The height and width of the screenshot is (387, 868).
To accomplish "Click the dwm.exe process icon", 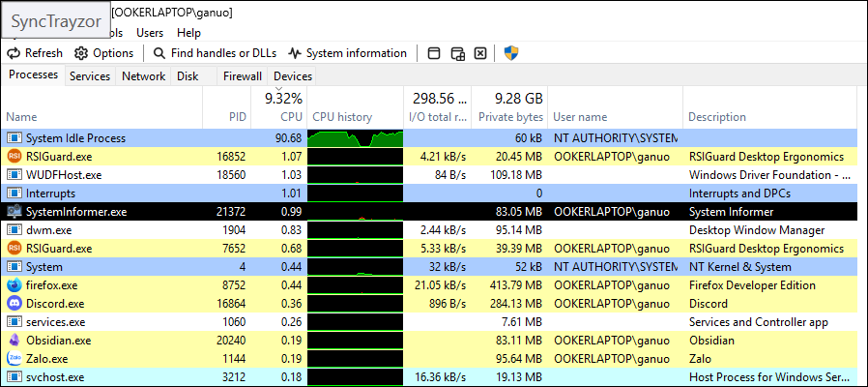I will coord(14,230).
